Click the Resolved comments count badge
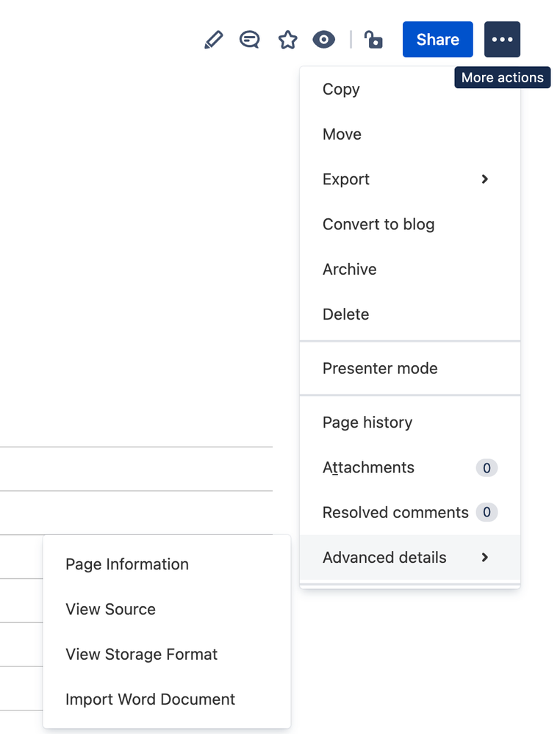This screenshot has width=560, height=734. point(487,512)
